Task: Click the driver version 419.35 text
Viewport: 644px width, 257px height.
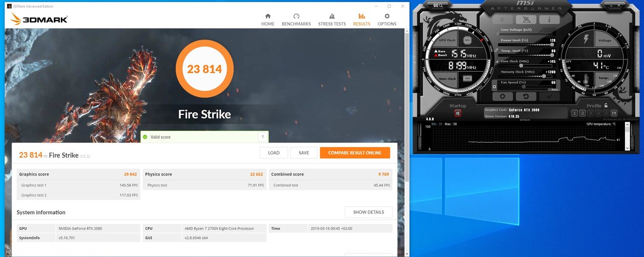Action: [514, 116]
